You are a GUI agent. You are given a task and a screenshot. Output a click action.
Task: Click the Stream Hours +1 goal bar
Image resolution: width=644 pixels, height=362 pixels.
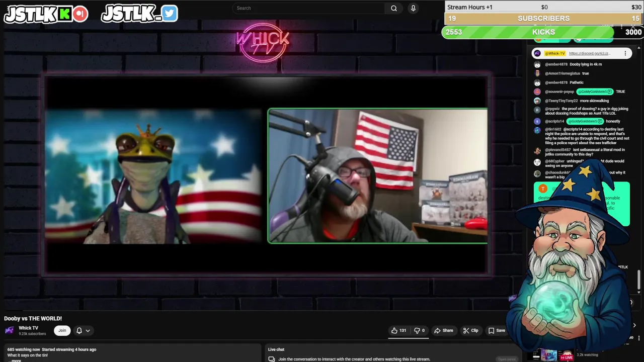click(x=543, y=7)
